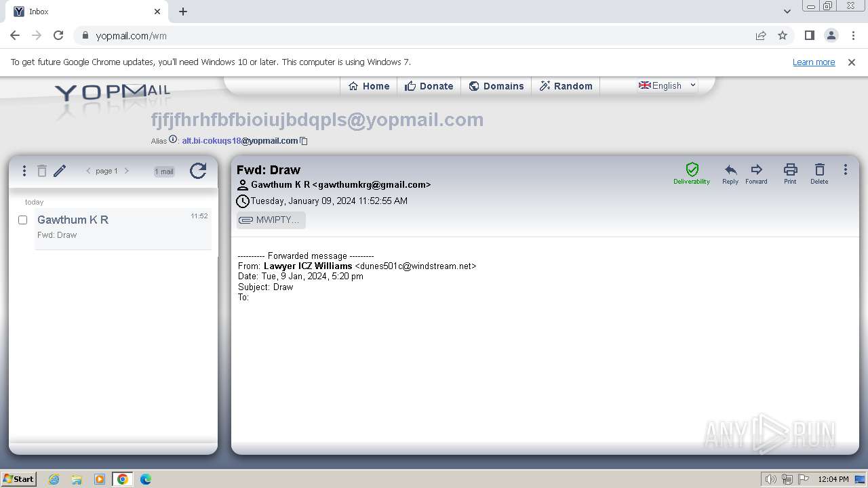Toggle the browser side panel
Viewport: 868px width, 488px height.
click(810, 35)
